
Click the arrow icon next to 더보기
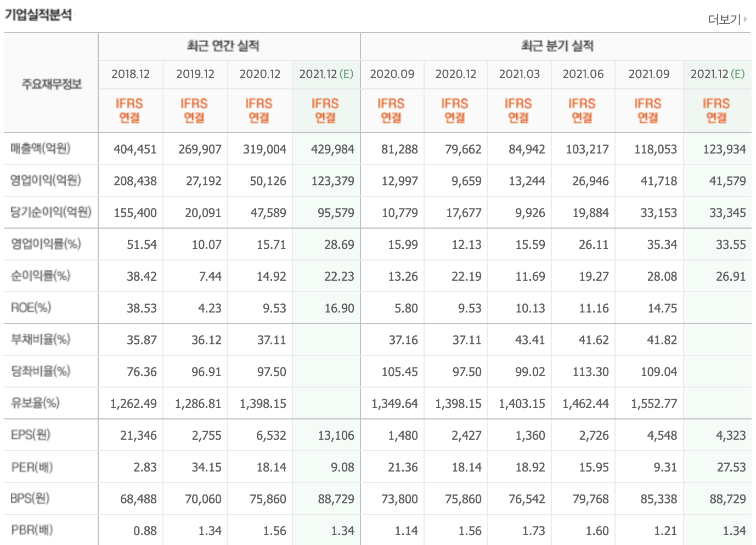point(746,19)
